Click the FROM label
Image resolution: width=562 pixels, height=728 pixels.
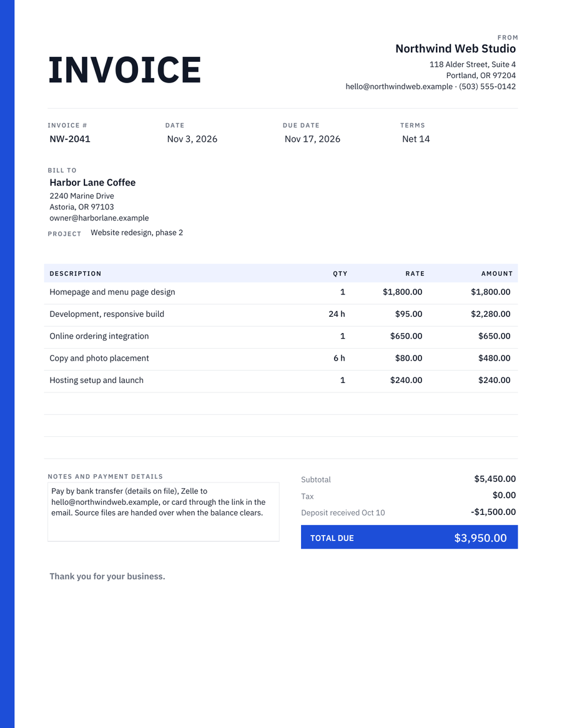pyautogui.click(x=508, y=37)
